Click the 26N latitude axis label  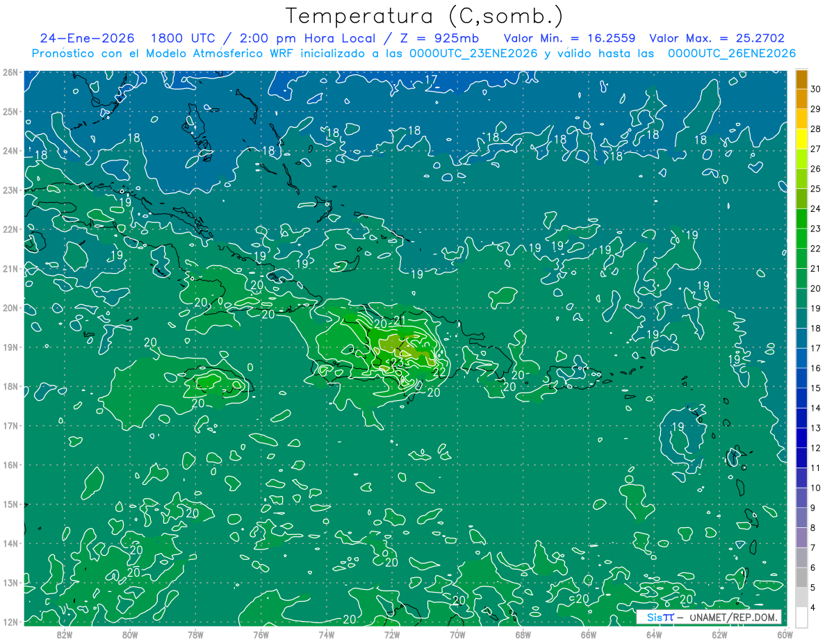[x=11, y=72]
